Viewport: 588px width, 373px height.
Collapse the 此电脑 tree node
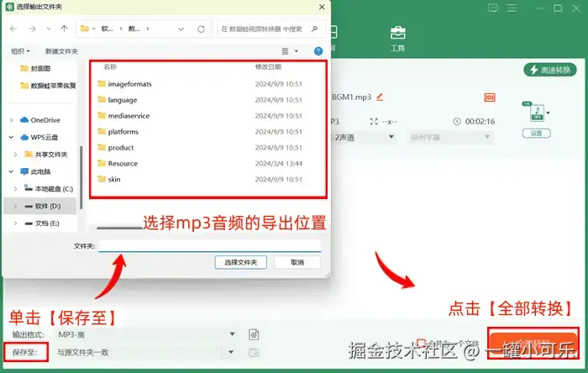11,171
